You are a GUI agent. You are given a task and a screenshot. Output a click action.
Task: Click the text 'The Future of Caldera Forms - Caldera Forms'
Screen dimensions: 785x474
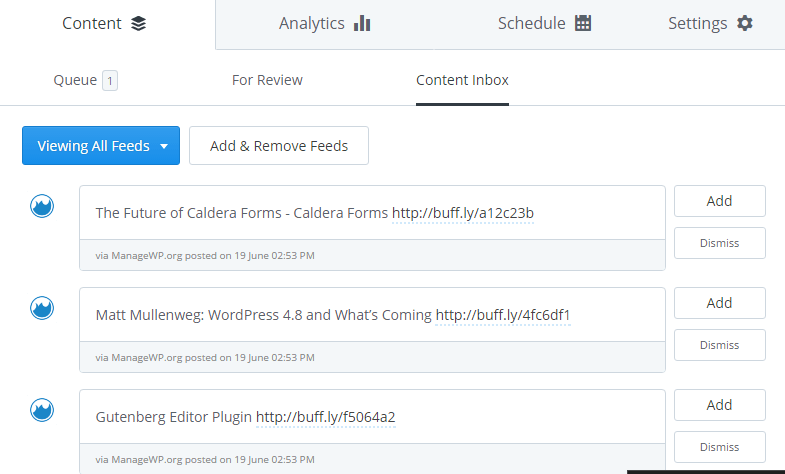242,213
